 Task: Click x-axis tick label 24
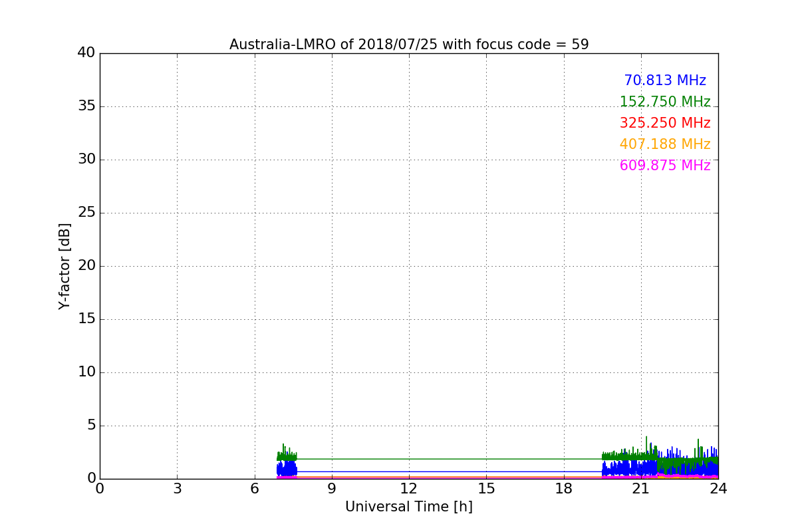pos(718,489)
